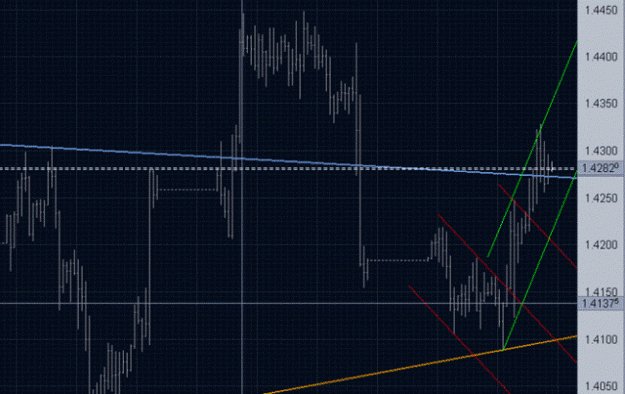
Task: Click the 1.4350 price axis label
Action: tap(601, 104)
